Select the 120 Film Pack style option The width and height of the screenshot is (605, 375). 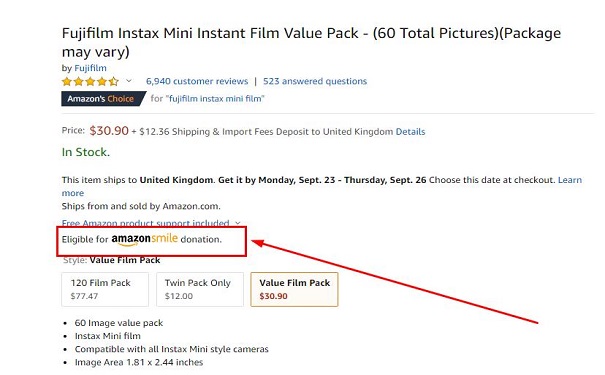[105, 289]
